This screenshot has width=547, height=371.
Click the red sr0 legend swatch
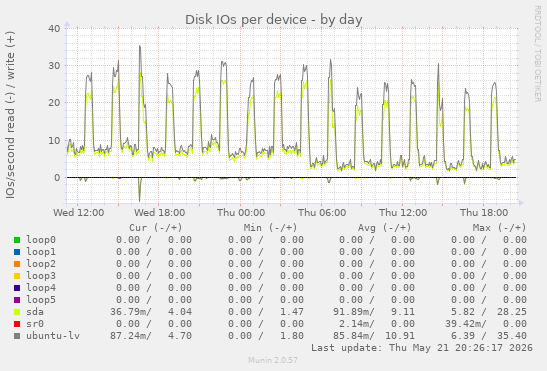point(17,324)
